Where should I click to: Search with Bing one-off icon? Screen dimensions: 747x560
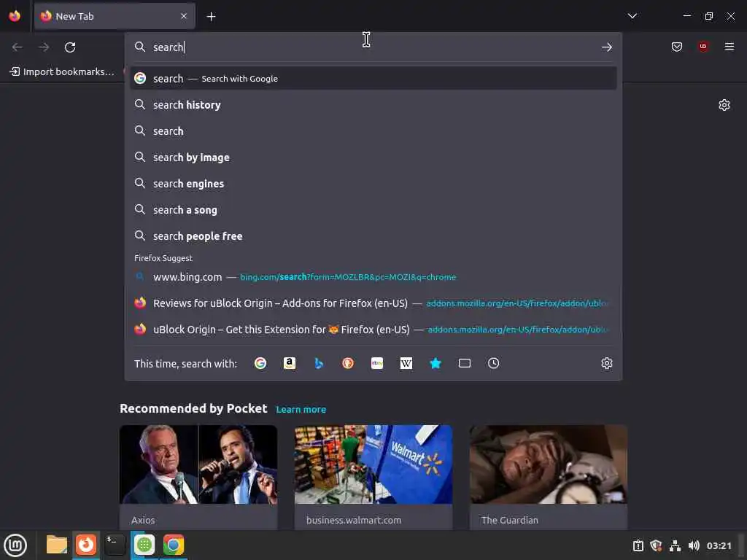tap(319, 363)
